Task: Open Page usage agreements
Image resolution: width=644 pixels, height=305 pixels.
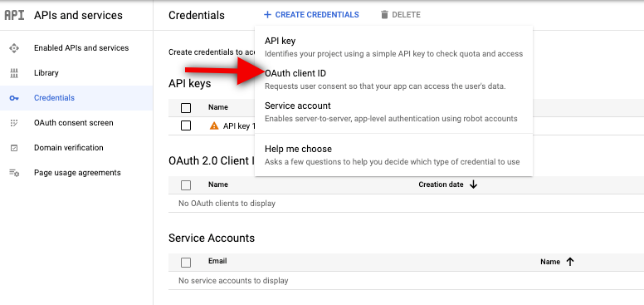Action: (77, 173)
